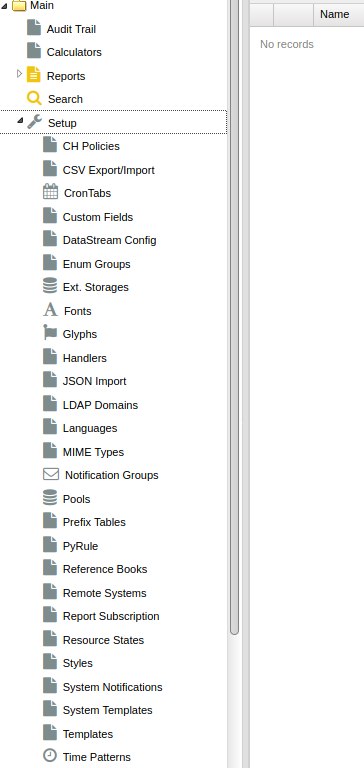Click the Styles document icon
Screen dimensions: 364x768
click(x=50, y=662)
